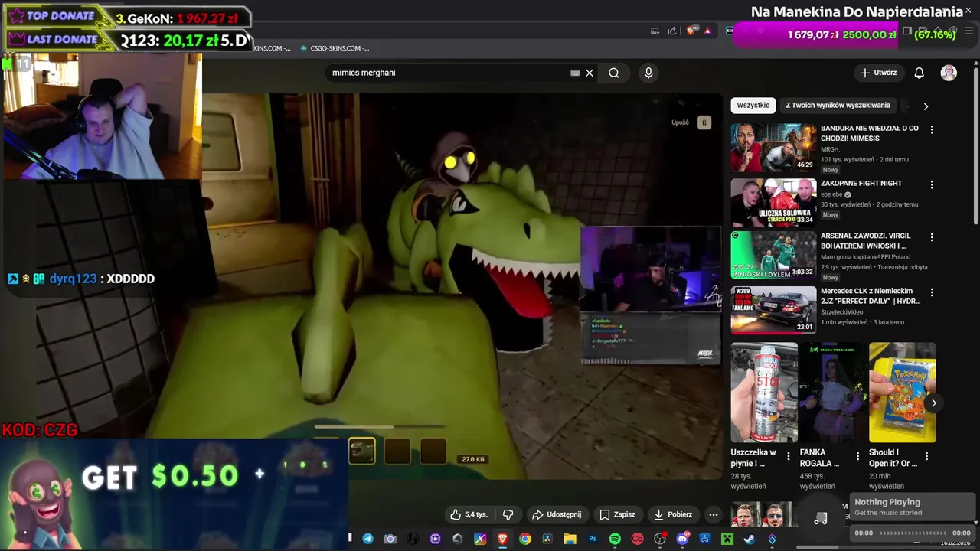The width and height of the screenshot is (980, 551).
Task: Select Z Twoich wyników wyszukiwania chip
Action: (x=838, y=106)
